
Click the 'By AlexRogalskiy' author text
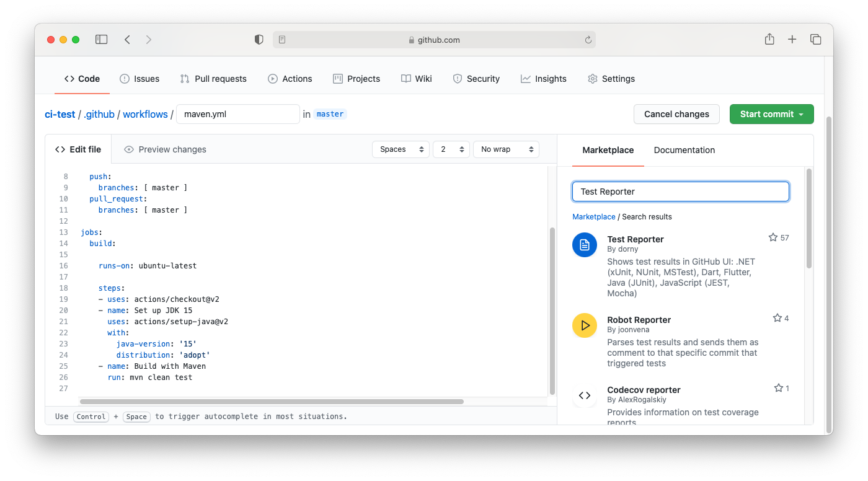tap(637, 400)
